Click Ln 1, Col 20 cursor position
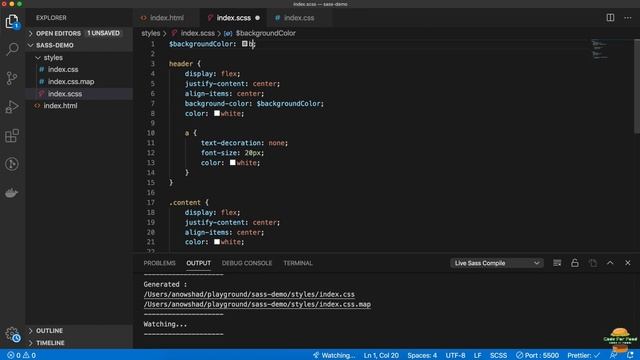 (x=381, y=356)
